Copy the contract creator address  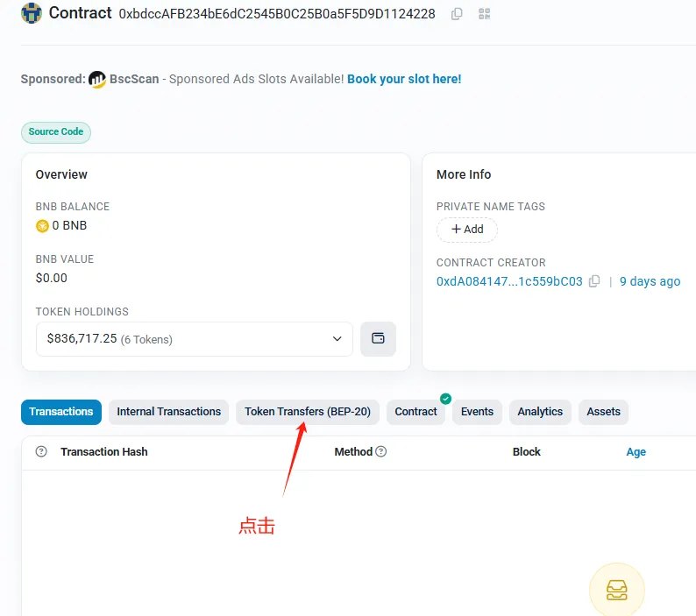(x=594, y=281)
